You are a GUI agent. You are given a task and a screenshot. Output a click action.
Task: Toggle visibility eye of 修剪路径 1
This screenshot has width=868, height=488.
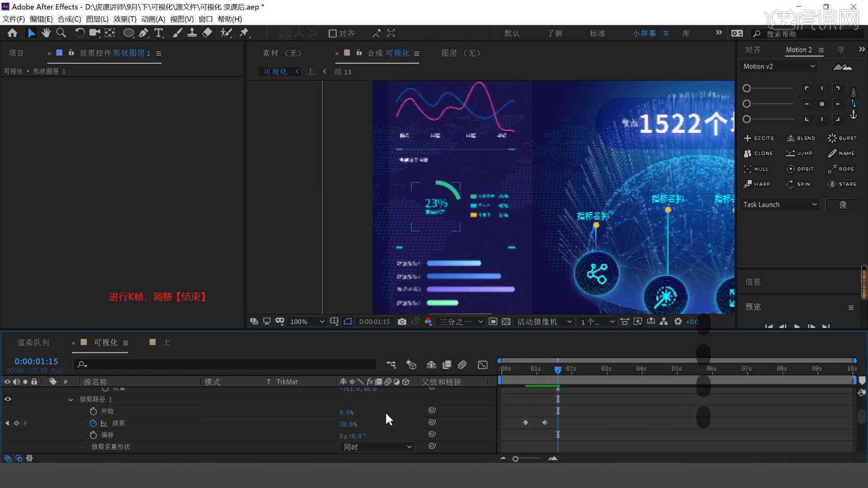pos(8,399)
